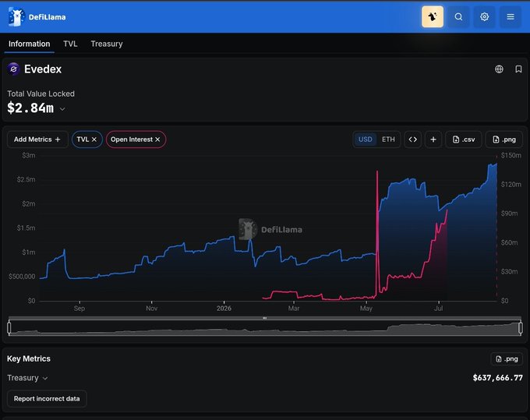The height and width of the screenshot is (420, 530).
Task: Click the plus button beside embed
Action: [433, 139]
